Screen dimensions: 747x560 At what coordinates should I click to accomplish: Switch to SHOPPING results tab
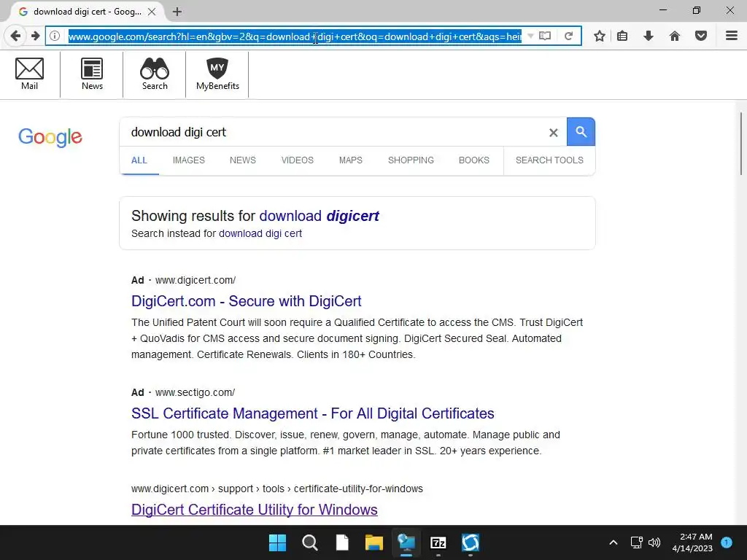(411, 160)
